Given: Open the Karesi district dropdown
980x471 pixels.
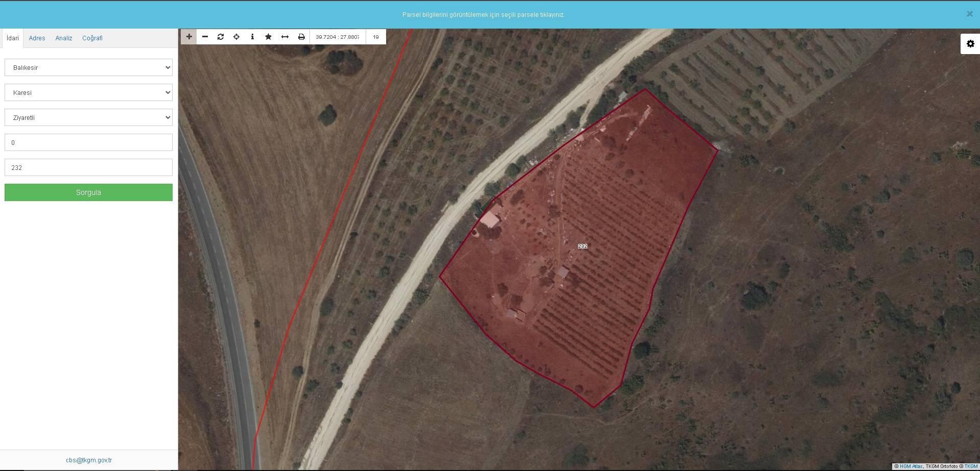Looking at the screenshot, I should (x=88, y=92).
